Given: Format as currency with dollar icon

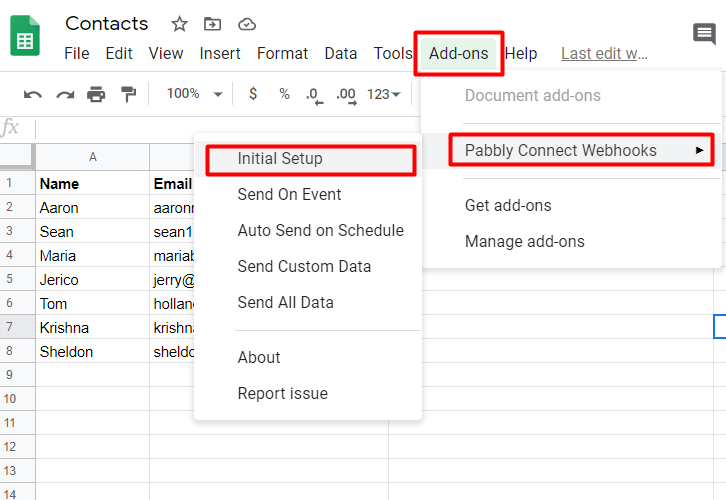Looking at the screenshot, I should (253, 94).
